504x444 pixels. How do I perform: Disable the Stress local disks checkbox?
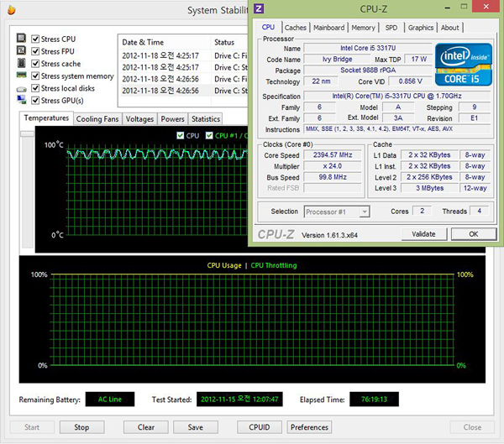coord(35,88)
